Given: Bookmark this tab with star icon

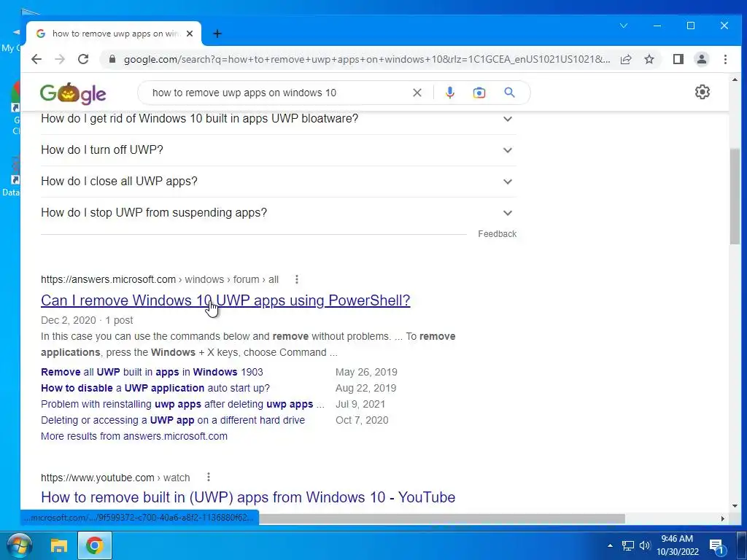Looking at the screenshot, I should click(x=649, y=59).
